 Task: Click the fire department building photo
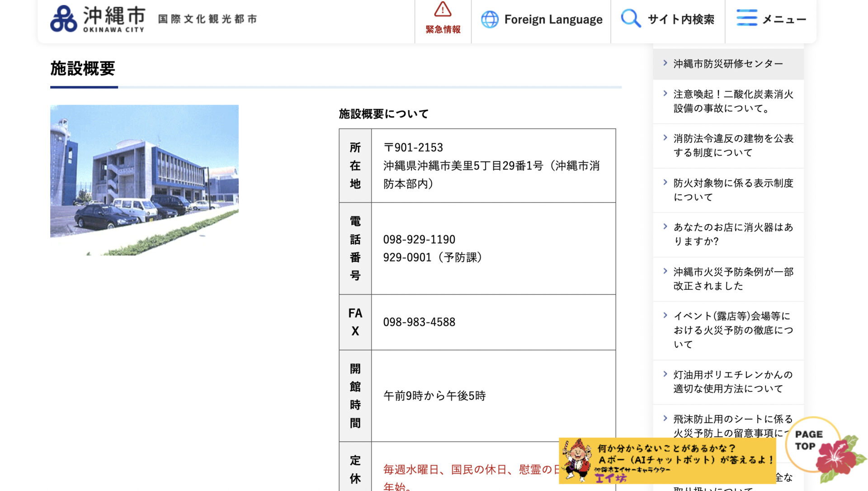click(x=144, y=179)
